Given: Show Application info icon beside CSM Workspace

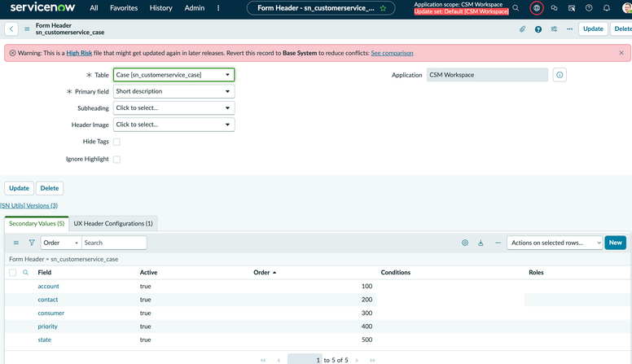Looking at the screenshot, I should (560, 75).
